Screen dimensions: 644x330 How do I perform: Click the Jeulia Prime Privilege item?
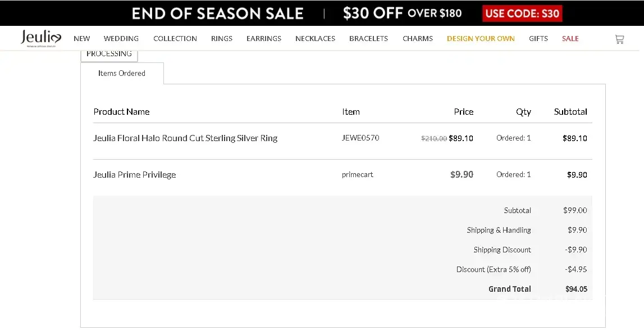point(135,175)
